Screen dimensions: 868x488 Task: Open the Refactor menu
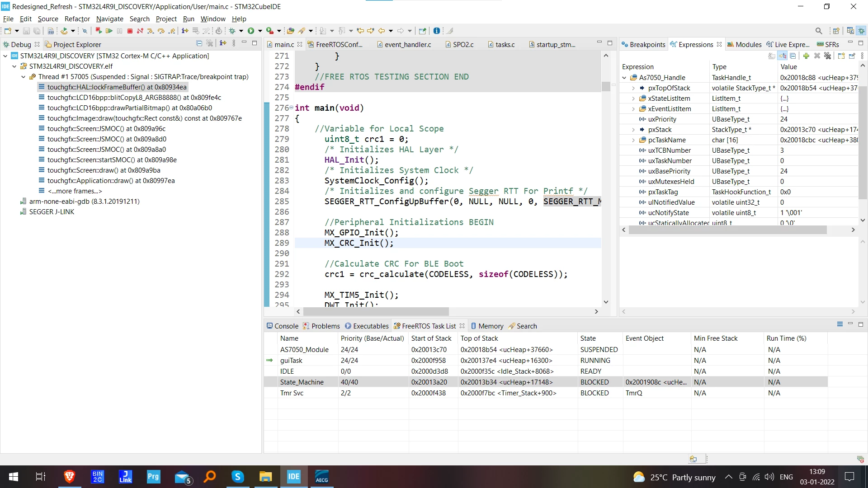tap(77, 19)
